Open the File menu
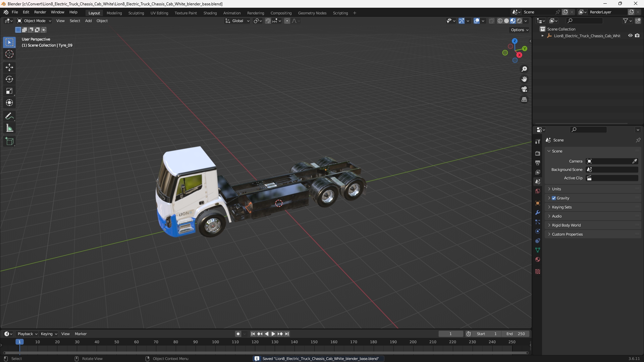This screenshot has width=644, height=362. [x=15, y=12]
